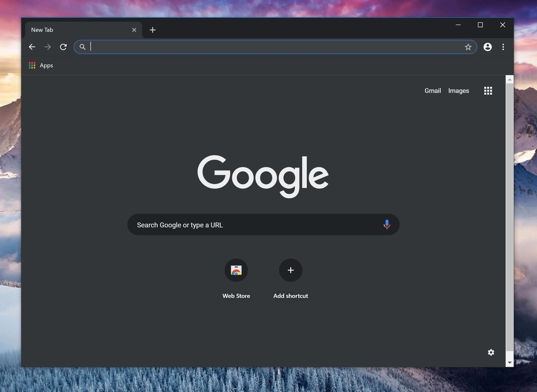Screen dimensions: 537x392
Task: Click the scrollbar up arrow
Action: tap(509, 79)
